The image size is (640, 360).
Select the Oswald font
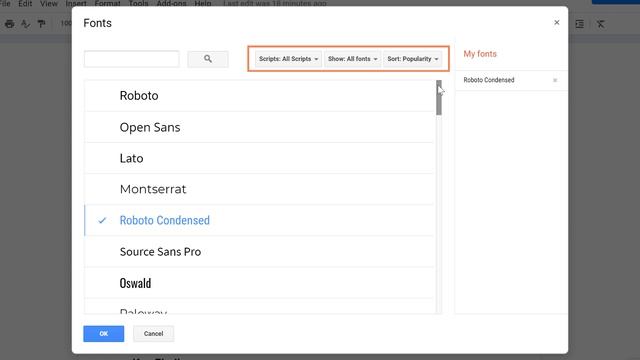click(260, 283)
